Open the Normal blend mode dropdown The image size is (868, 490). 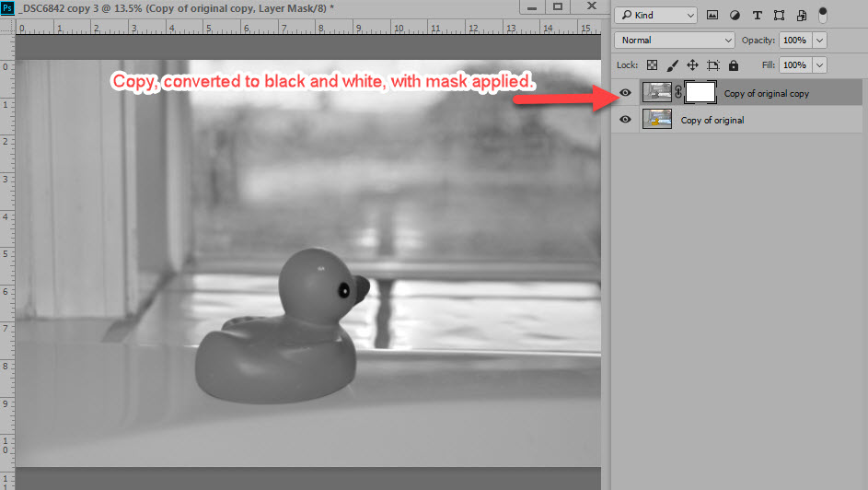pyautogui.click(x=675, y=40)
